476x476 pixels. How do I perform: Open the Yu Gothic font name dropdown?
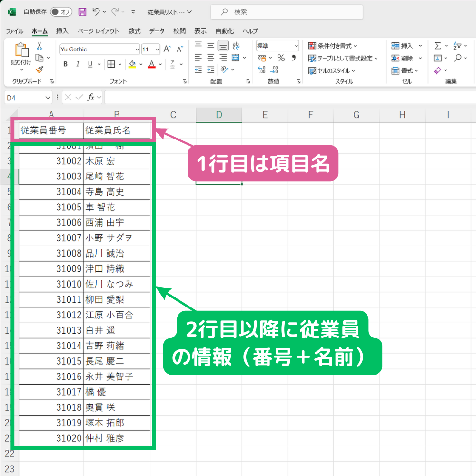(x=137, y=50)
